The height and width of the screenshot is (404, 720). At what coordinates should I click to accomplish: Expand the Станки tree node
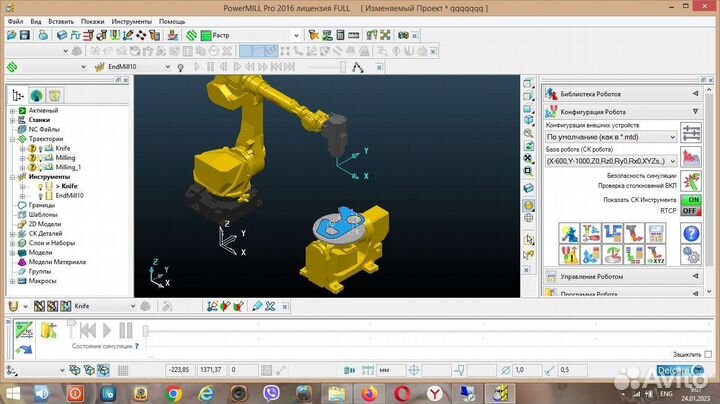click(x=13, y=120)
